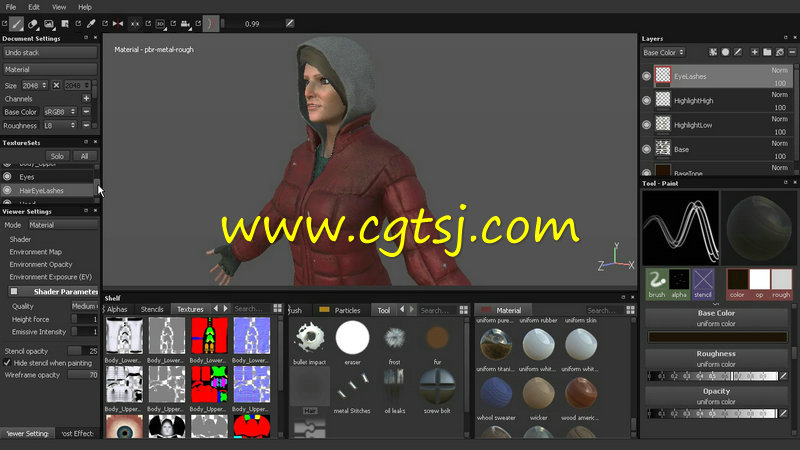This screenshot has width=800, height=450.
Task: Click the link icon between Size values
Action: tap(56, 85)
